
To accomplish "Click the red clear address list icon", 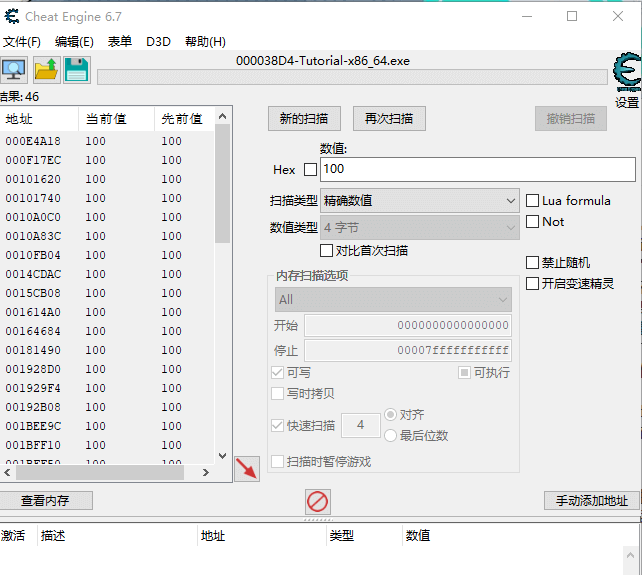I will click(x=318, y=502).
